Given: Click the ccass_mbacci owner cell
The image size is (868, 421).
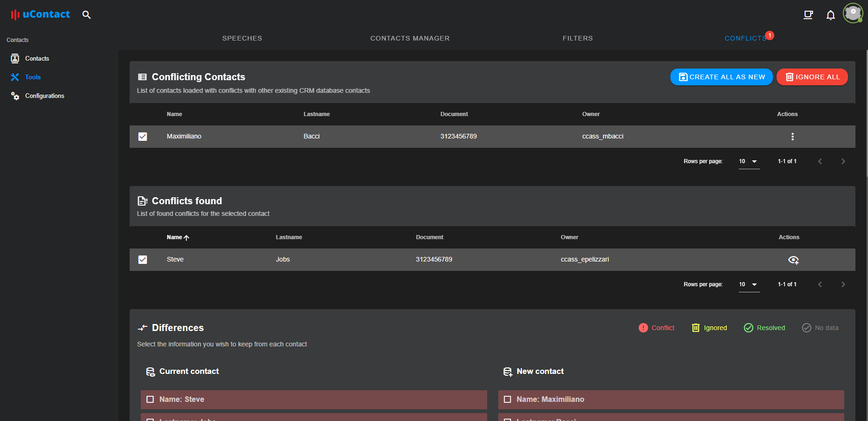Looking at the screenshot, I should click(603, 137).
